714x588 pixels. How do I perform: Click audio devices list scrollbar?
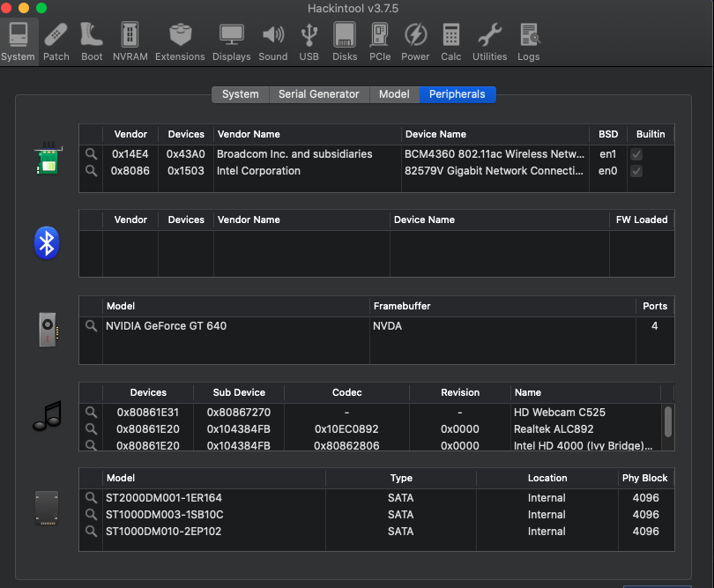click(668, 421)
